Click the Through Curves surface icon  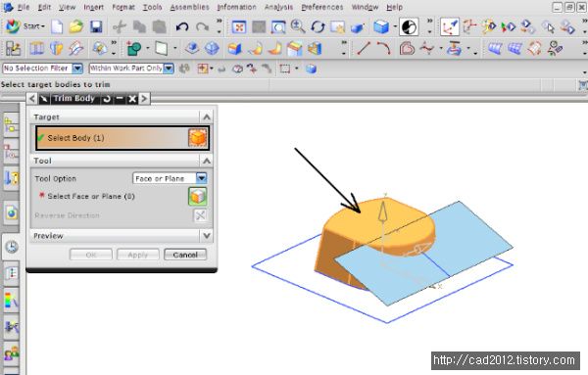495,48
